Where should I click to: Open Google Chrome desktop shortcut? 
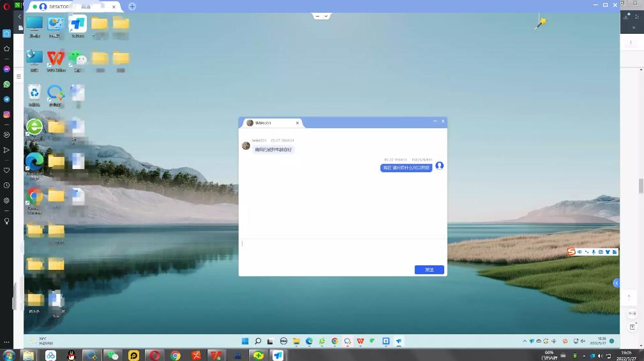(34, 196)
